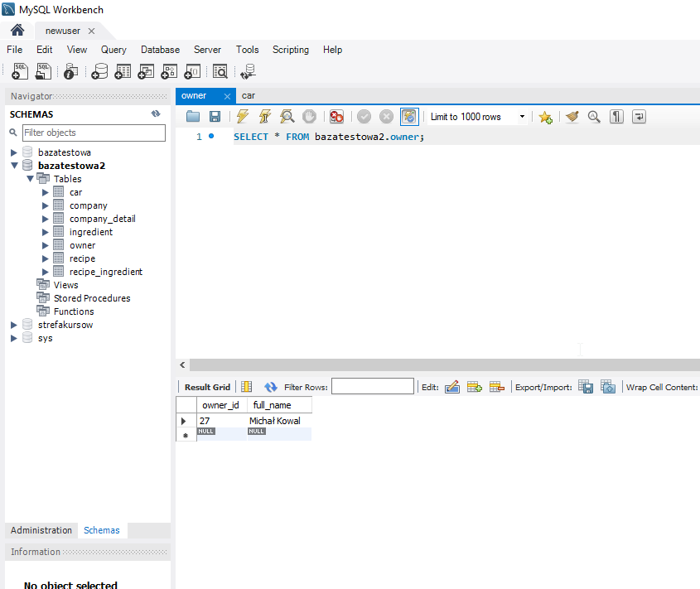Image resolution: width=700 pixels, height=589 pixels.
Task: Expand the strefakursow schema
Action: (x=14, y=325)
